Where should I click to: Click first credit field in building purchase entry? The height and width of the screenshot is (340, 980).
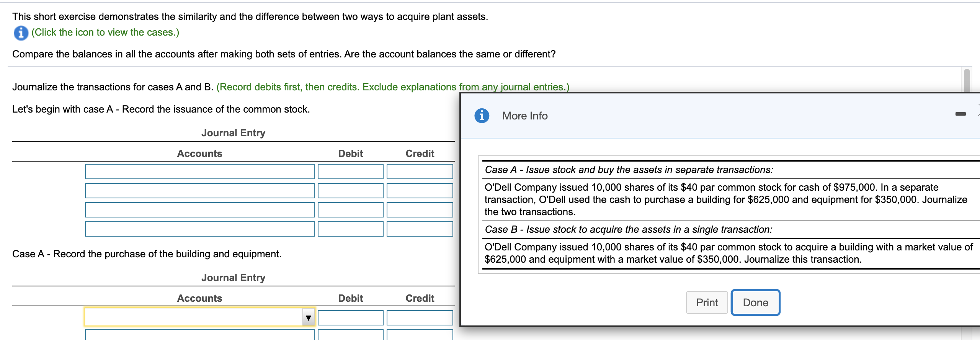click(420, 318)
